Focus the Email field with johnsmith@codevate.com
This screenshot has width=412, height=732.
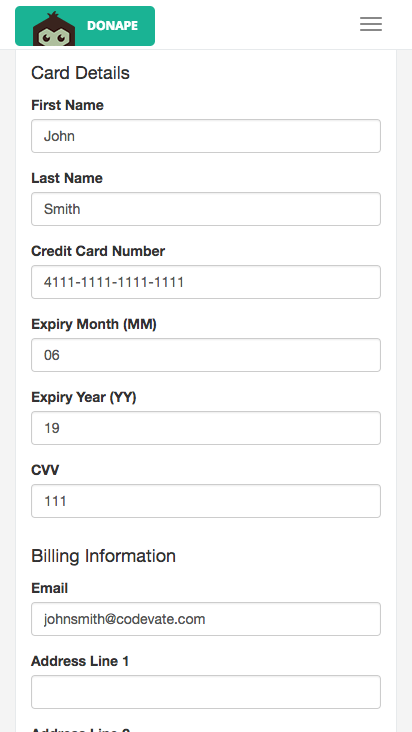206,619
